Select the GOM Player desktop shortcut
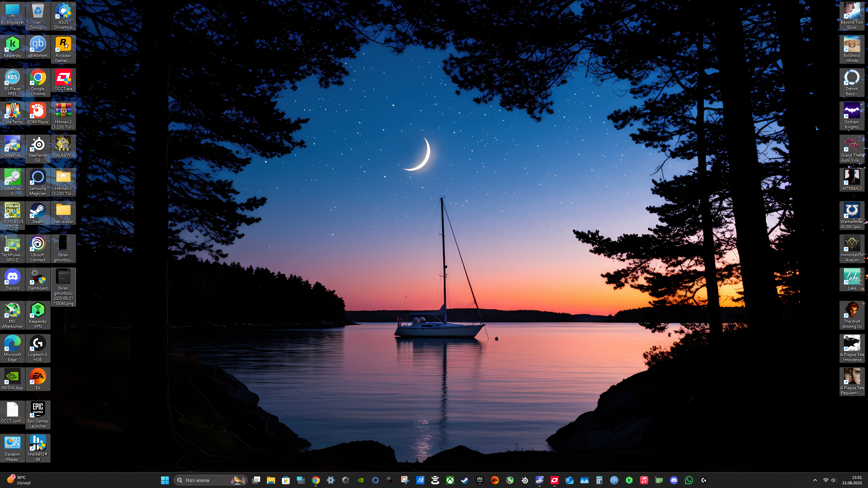Viewport: 868px width, 488px height. pyautogui.click(x=38, y=114)
